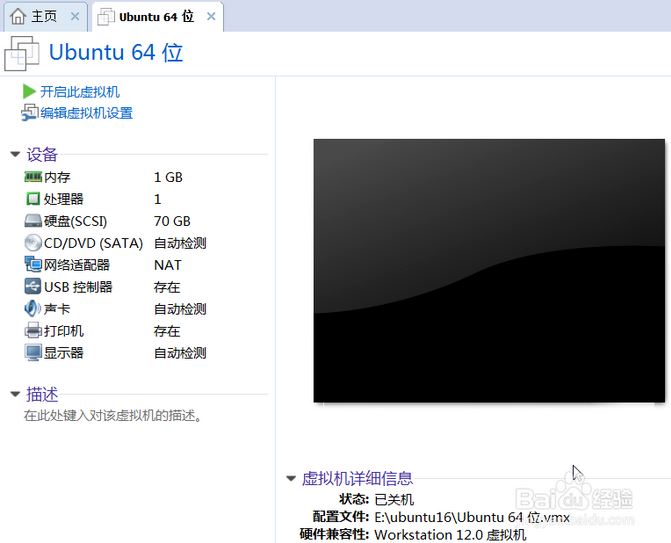
Task: Click the 已关机 status value
Action: (x=394, y=499)
